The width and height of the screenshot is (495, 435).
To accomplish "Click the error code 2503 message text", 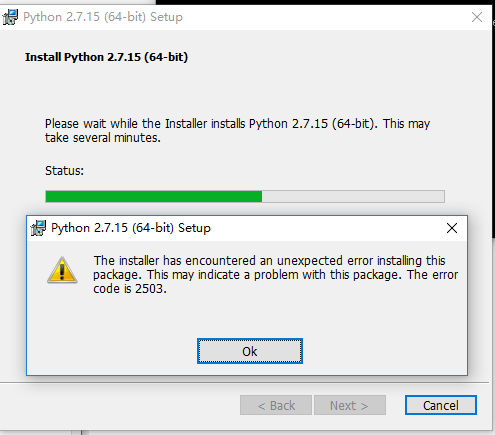I will point(275,275).
